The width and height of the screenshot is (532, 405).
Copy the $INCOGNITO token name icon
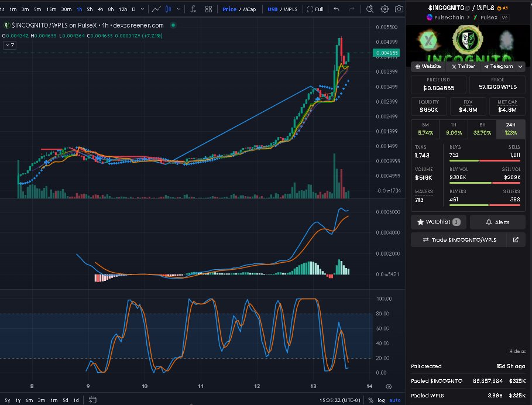click(468, 8)
